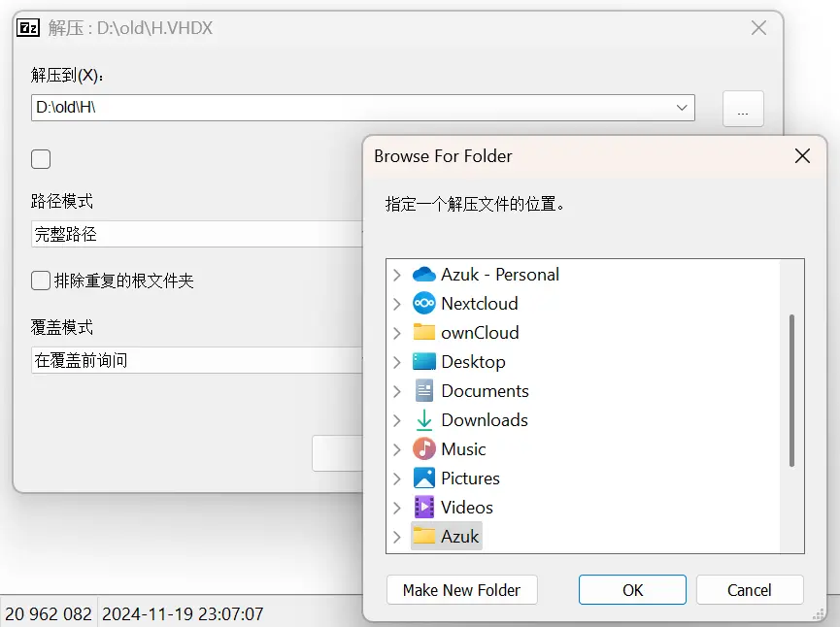
Task: Click Cancel in Browse For Folder dialog
Action: click(x=749, y=590)
